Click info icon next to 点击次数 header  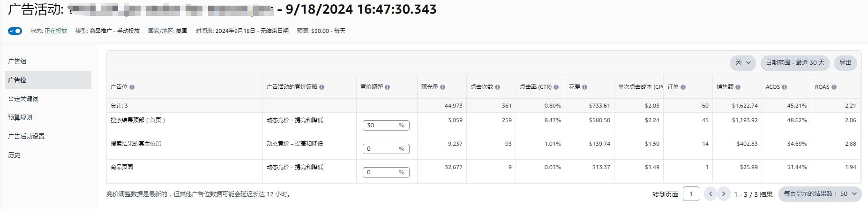(497, 87)
